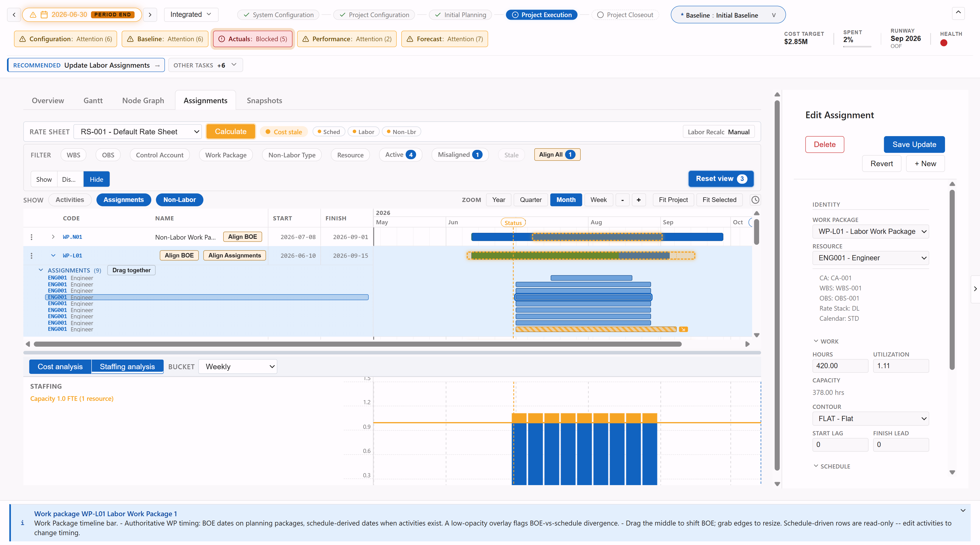This screenshot has height=545, width=980.
Task: Zoom out with the minus button
Action: 622,200
